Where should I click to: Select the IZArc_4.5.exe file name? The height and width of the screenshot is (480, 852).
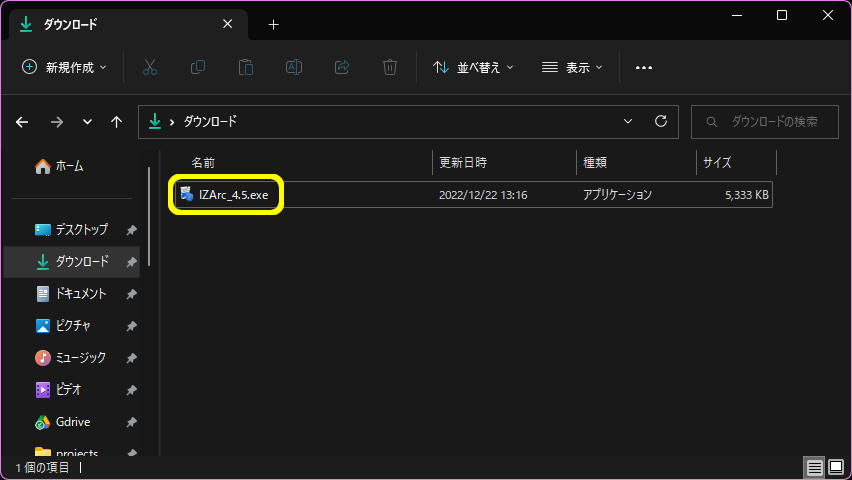click(234, 195)
